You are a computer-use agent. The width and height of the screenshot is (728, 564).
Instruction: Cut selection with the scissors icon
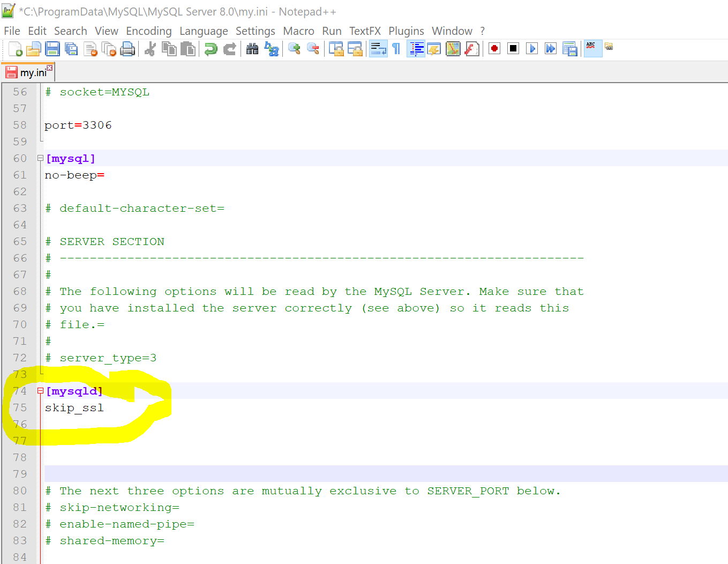click(x=150, y=49)
